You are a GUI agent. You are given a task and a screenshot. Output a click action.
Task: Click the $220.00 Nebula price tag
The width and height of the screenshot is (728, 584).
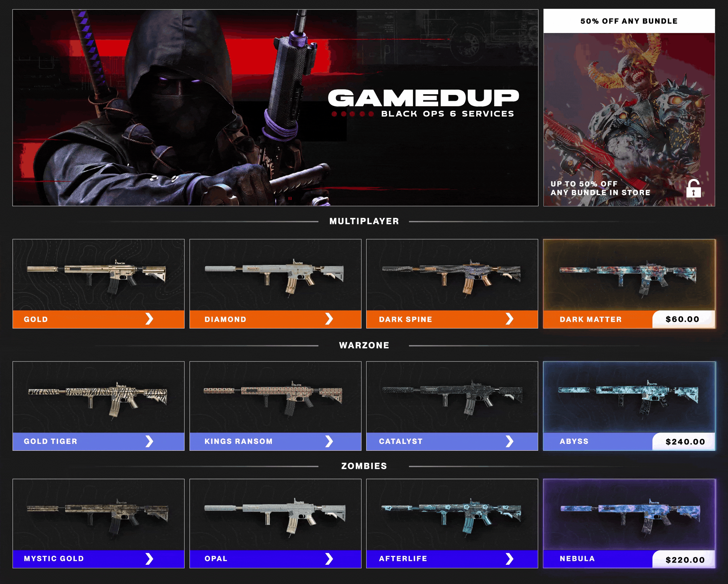coord(683,559)
